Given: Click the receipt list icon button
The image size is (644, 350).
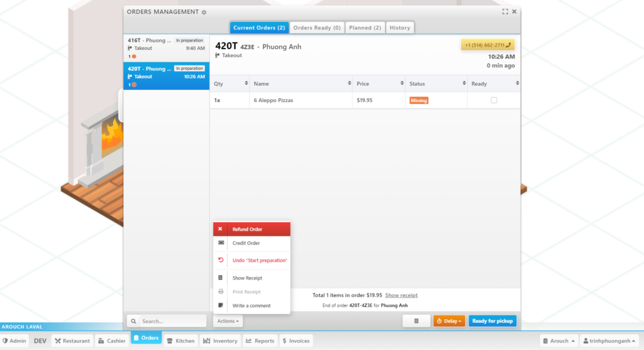Looking at the screenshot, I should tap(416, 321).
